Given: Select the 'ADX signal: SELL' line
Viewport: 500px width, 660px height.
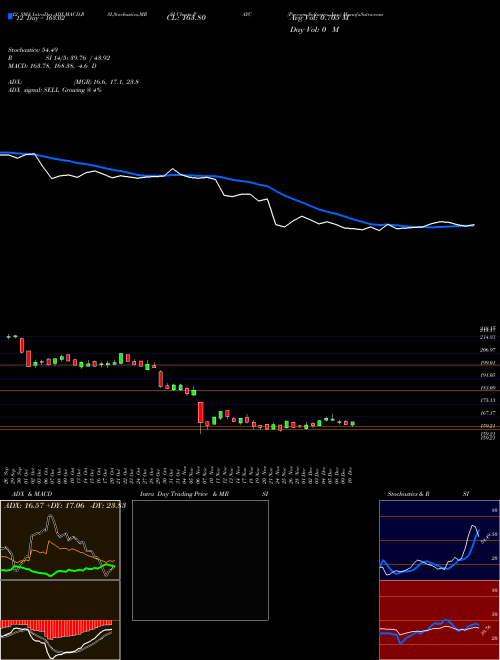Looking at the screenshot, I should [x=55, y=90].
